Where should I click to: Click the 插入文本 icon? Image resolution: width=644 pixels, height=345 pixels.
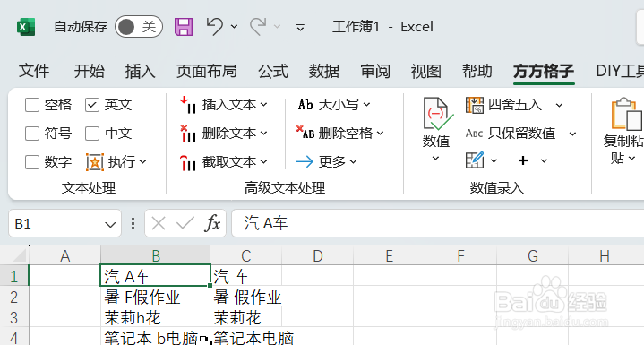(x=188, y=105)
